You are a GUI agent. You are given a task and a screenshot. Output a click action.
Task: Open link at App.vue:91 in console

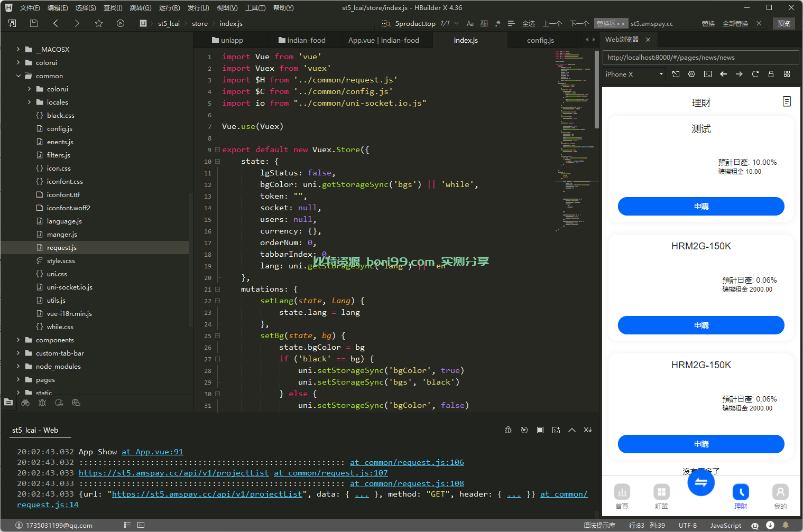pyautogui.click(x=152, y=452)
